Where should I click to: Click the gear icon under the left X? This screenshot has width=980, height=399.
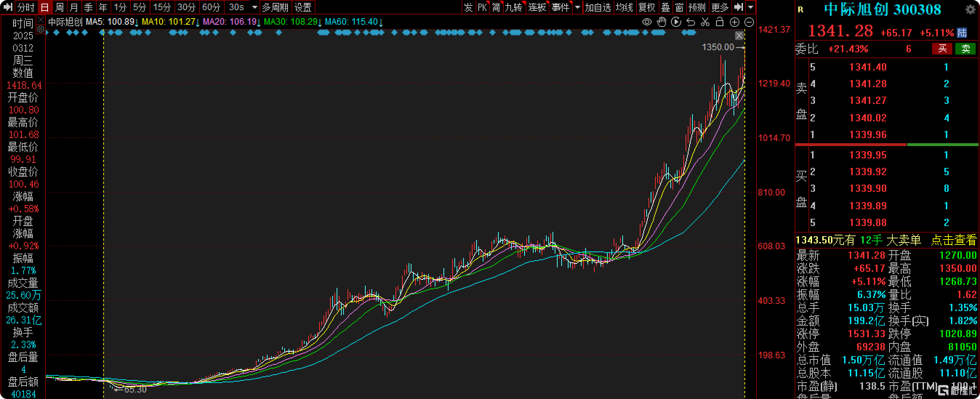click(x=41, y=29)
